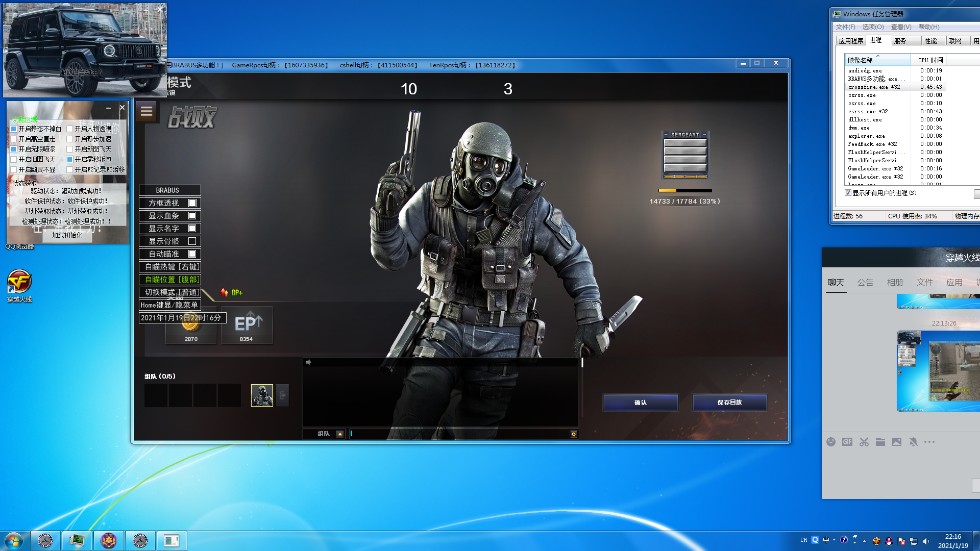Screen dimensions: 980x551
Task: Click the 确认 button
Action: 641,403
